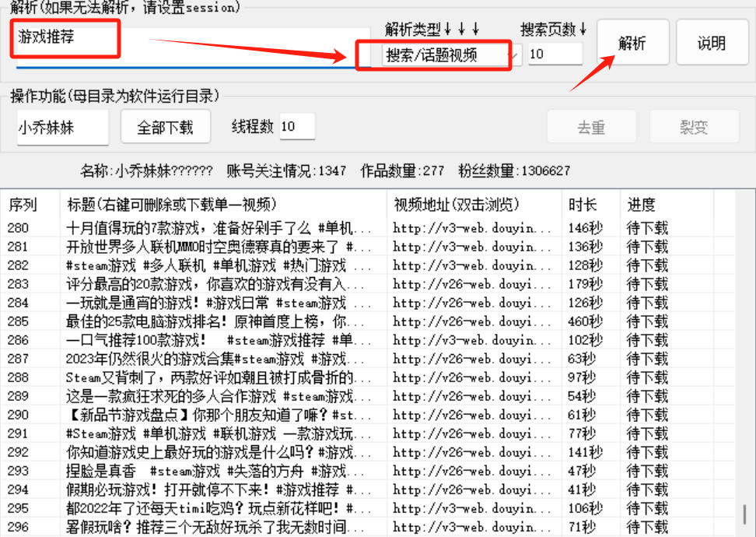756x537 pixels.
Task: Click the 全部下载 button
Action: pyautogui.click(x=166, y=127)
